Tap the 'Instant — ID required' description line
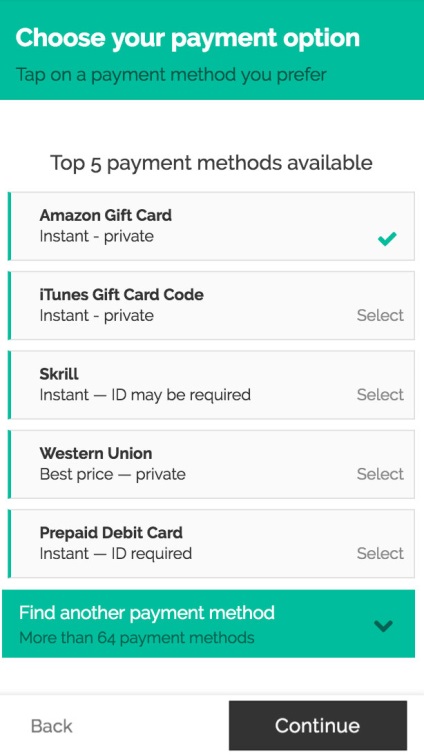 click(x=116, y=553)
